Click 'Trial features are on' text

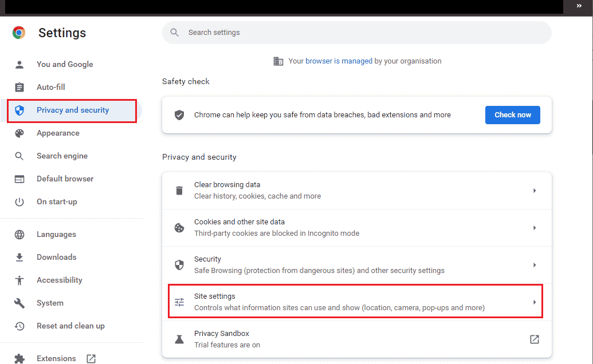tap(227, 345)
